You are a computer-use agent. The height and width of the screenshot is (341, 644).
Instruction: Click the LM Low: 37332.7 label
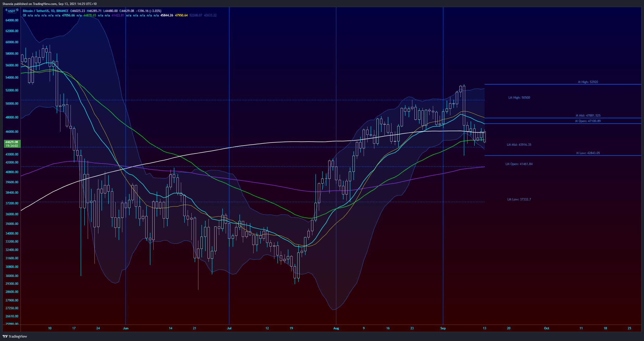point(519,199)
